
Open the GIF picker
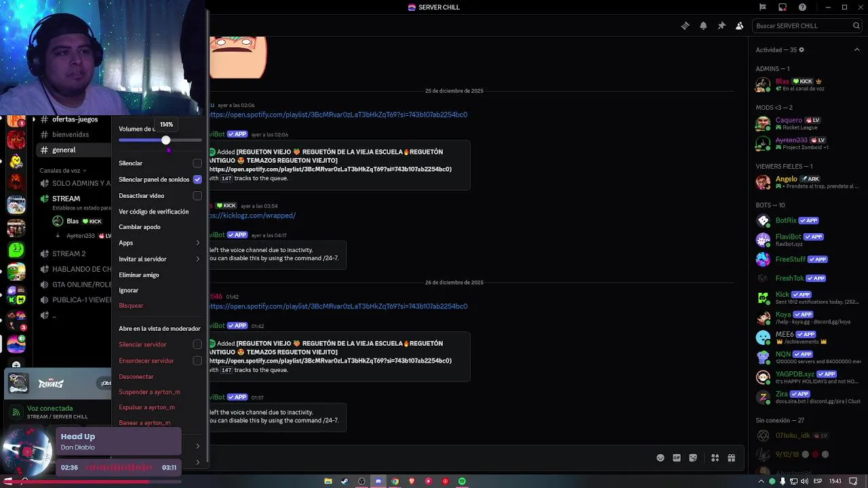(677, 458)
